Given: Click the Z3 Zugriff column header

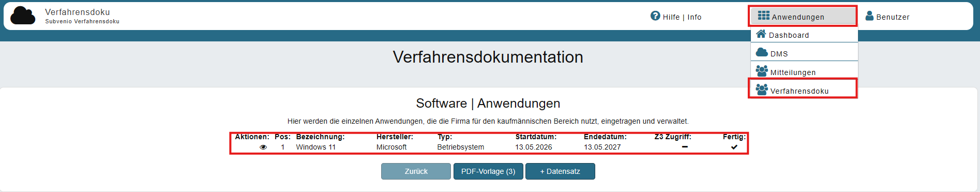Looking at the screenshot, I should [673, 137].
